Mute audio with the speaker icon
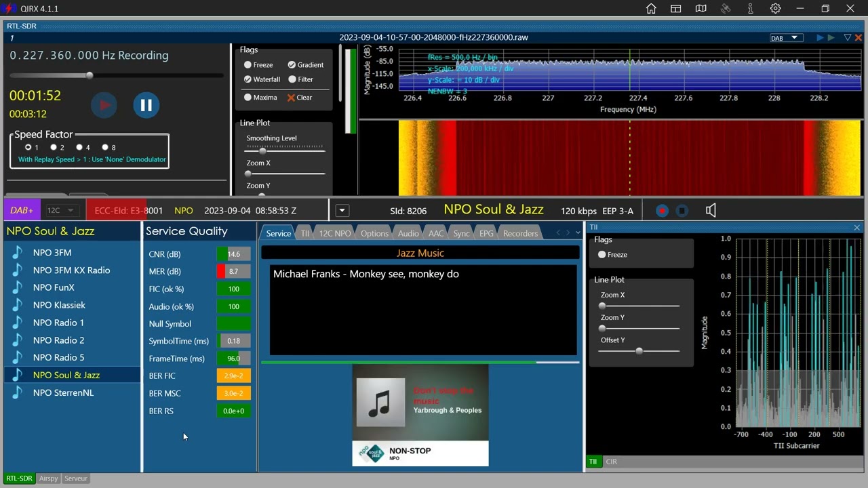 [711, 211]
